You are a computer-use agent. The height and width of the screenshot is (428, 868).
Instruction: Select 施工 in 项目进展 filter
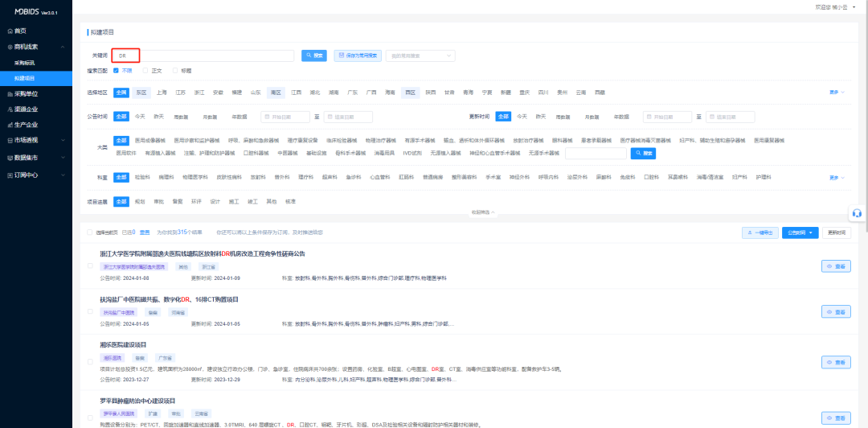[x=234, y=202]
